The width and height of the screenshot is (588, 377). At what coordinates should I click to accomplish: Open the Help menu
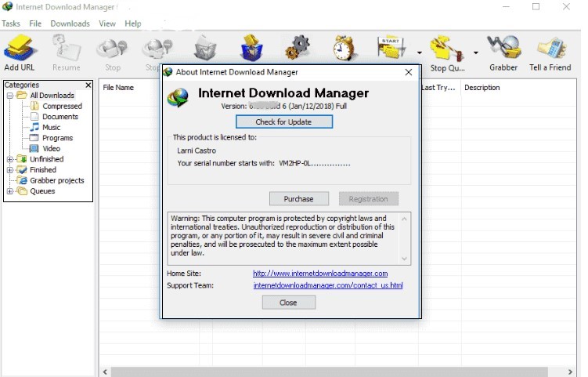point(133,24)
